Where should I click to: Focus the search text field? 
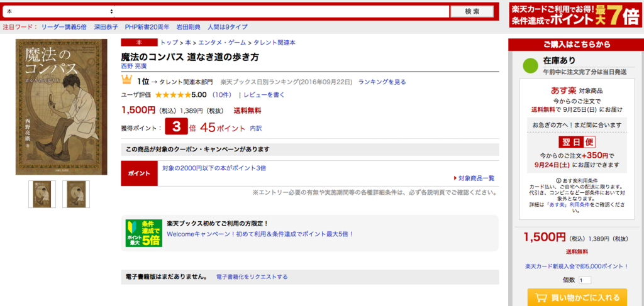click(x=282, y=11)
